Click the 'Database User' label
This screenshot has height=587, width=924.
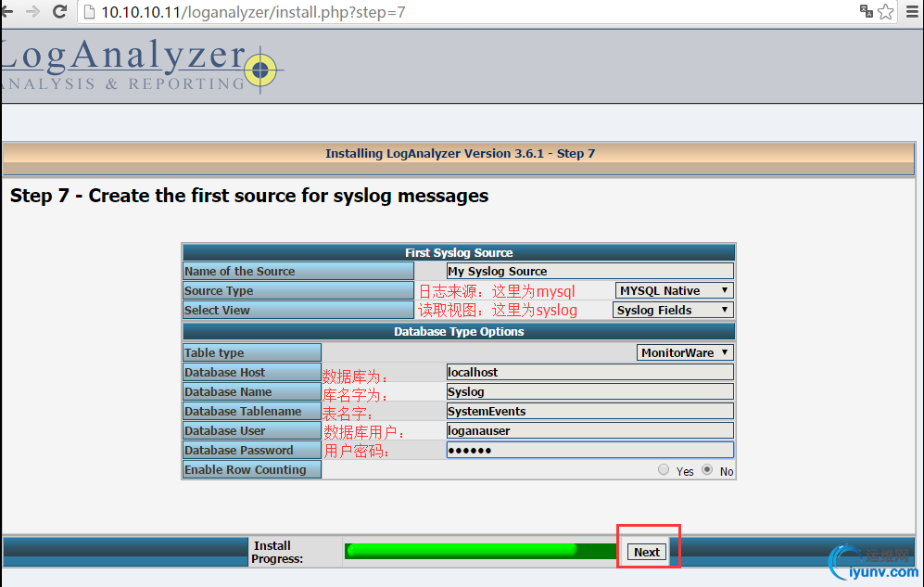point(224,431)
